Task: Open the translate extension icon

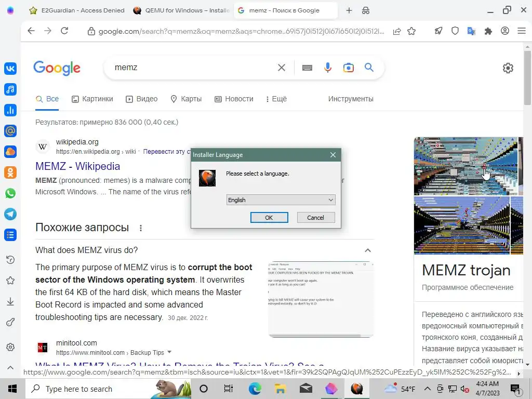Action: tap(471, 31)
